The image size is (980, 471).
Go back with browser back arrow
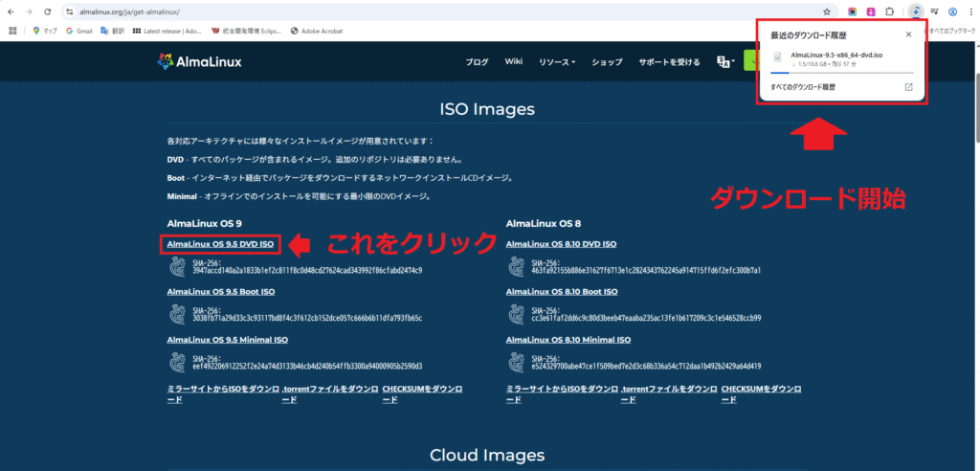pyautogui.click(x=11, y=11)
